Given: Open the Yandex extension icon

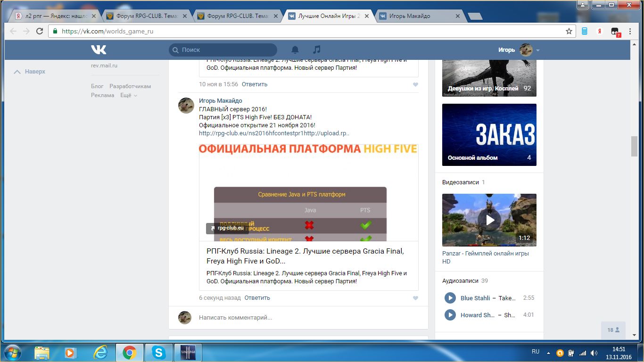Looking at the screenshot, I should (x=599, y=31).
